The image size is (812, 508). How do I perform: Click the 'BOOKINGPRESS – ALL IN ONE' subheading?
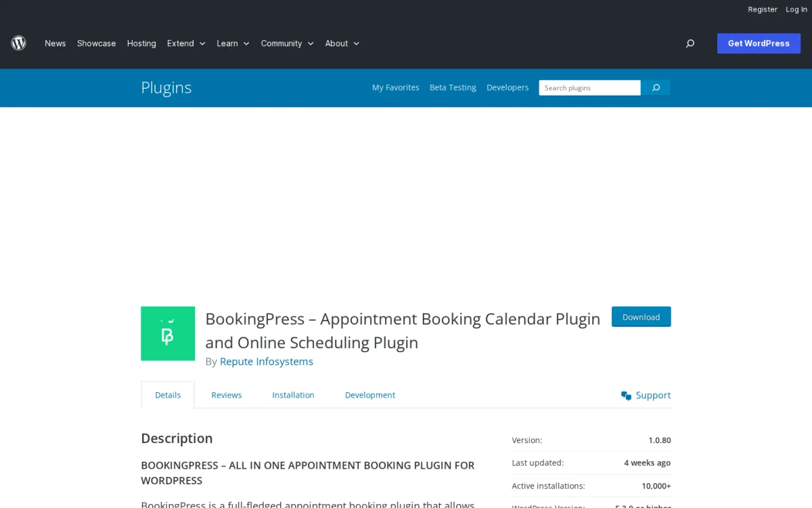click(x=308, y=473)
